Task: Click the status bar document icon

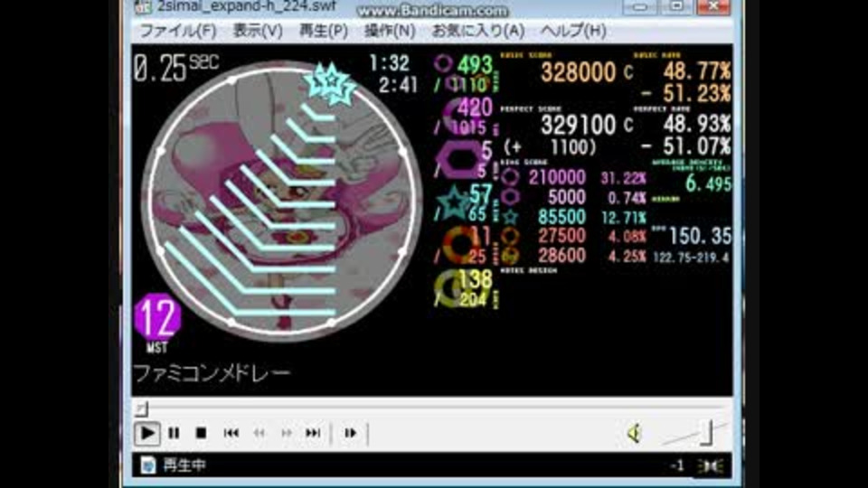Action: click(147, 465)
